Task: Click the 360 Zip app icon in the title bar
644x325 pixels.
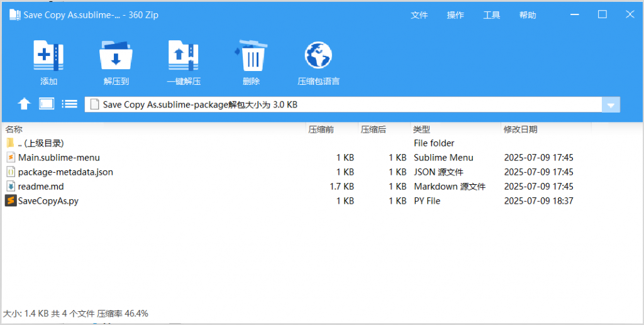Action: coord(15,15)
